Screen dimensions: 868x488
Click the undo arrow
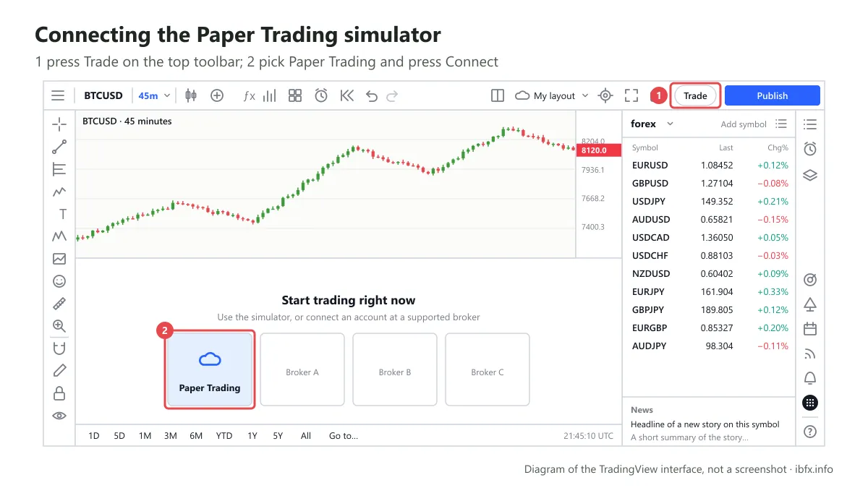[372, 95]
